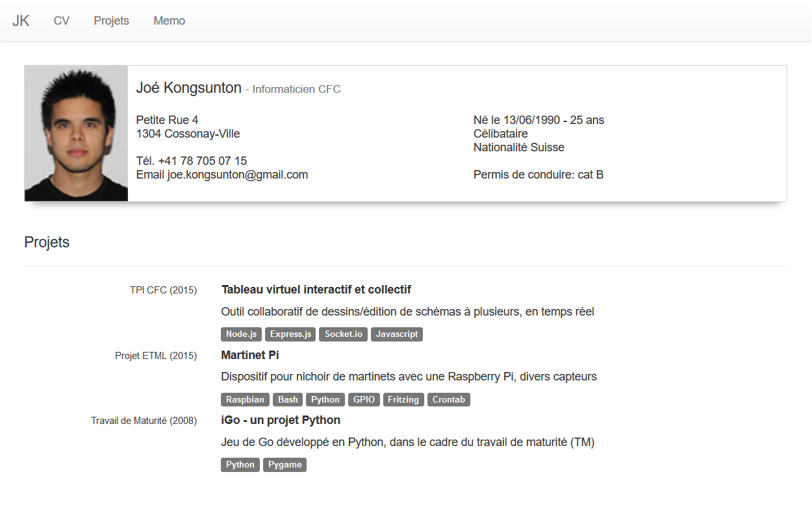
Task: Switch to the Projets nav tab
Action: click(111, 21)
